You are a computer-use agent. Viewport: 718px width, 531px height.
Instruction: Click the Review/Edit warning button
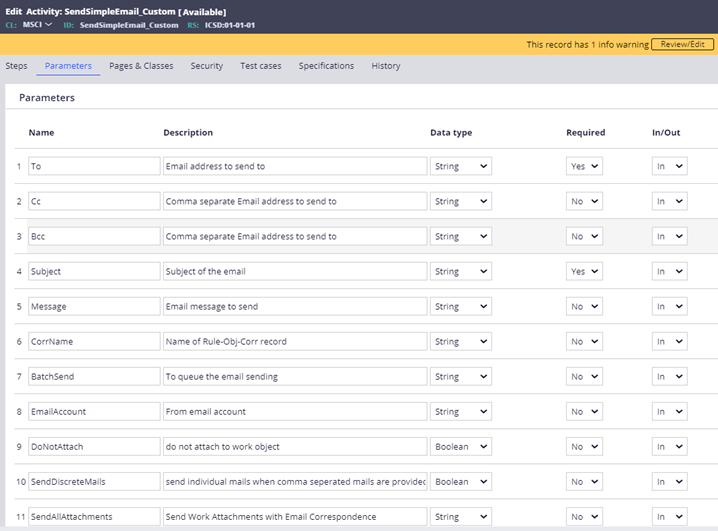pyautogui.click(x=682, y=45)
